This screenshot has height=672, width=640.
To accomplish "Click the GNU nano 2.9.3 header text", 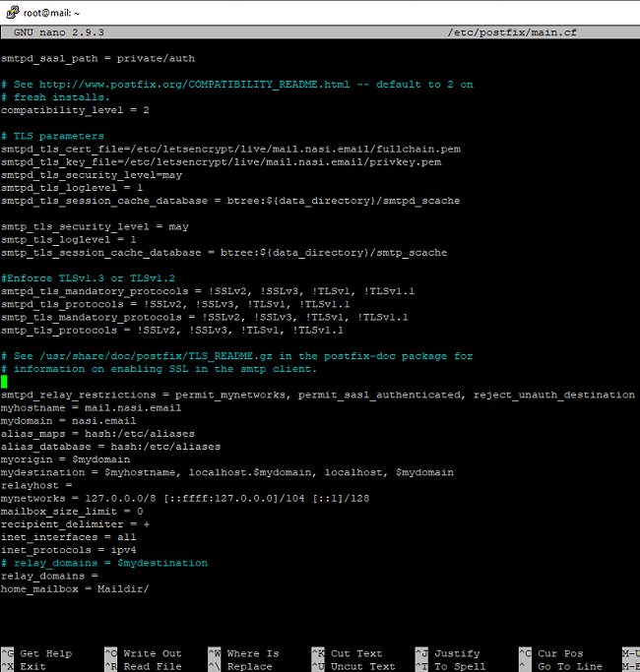I will point(59,32).
